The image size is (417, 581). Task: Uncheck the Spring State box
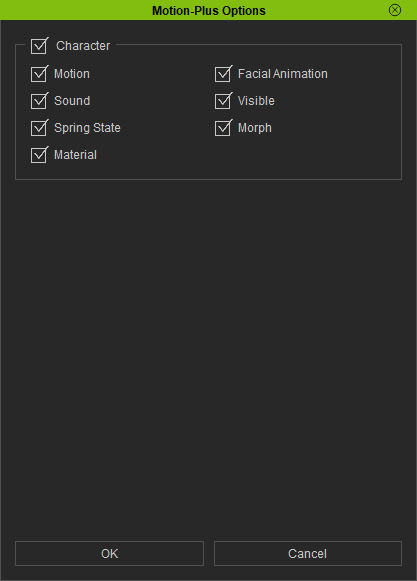point(39,128)
